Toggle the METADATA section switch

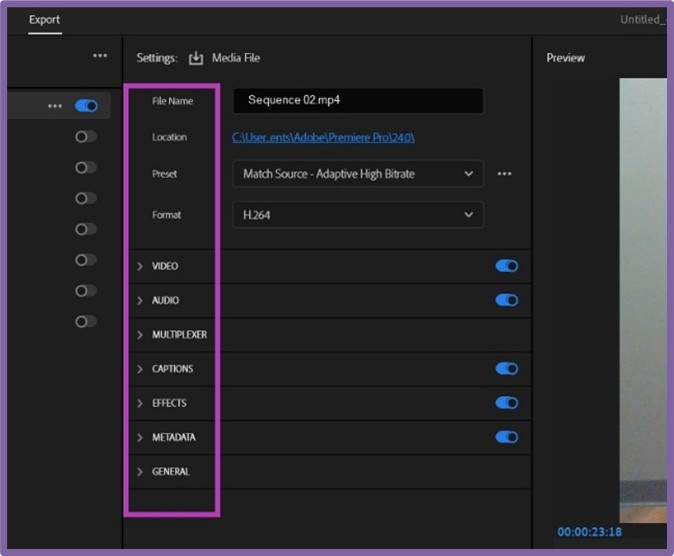507,437
